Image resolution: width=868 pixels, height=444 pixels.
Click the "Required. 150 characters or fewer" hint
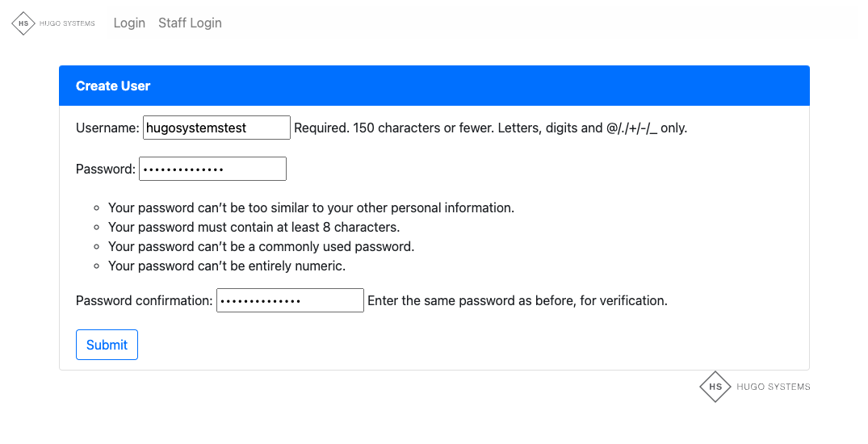tap(490, 128)
